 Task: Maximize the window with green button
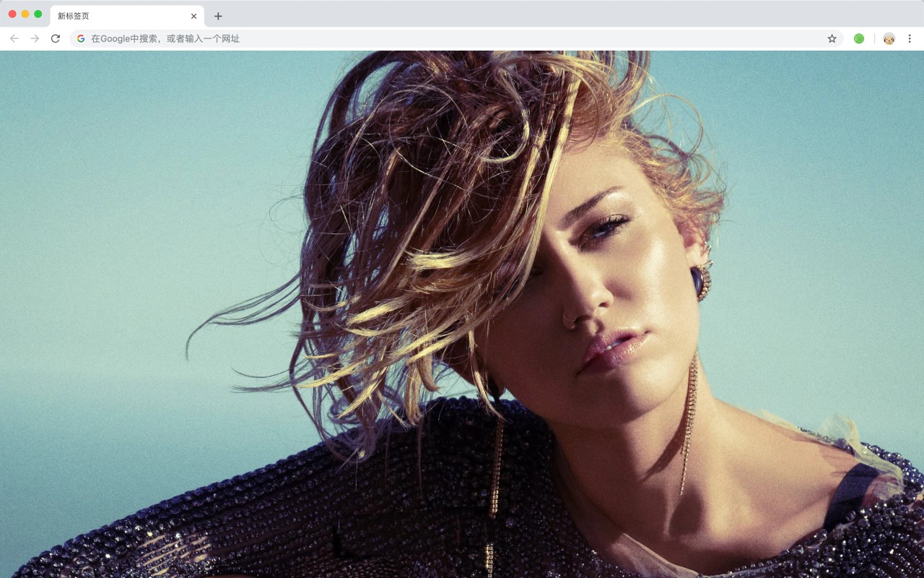pyautogui.click(x=38, y=14)
